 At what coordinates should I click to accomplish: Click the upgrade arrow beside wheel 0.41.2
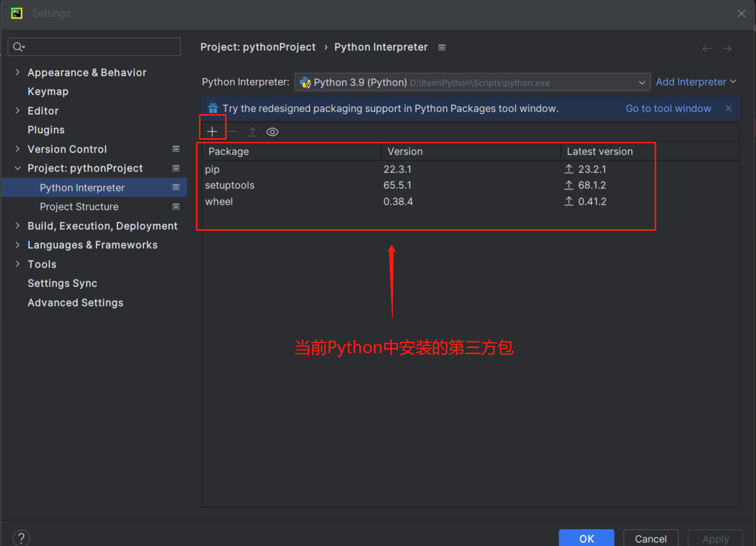[569, 201]
